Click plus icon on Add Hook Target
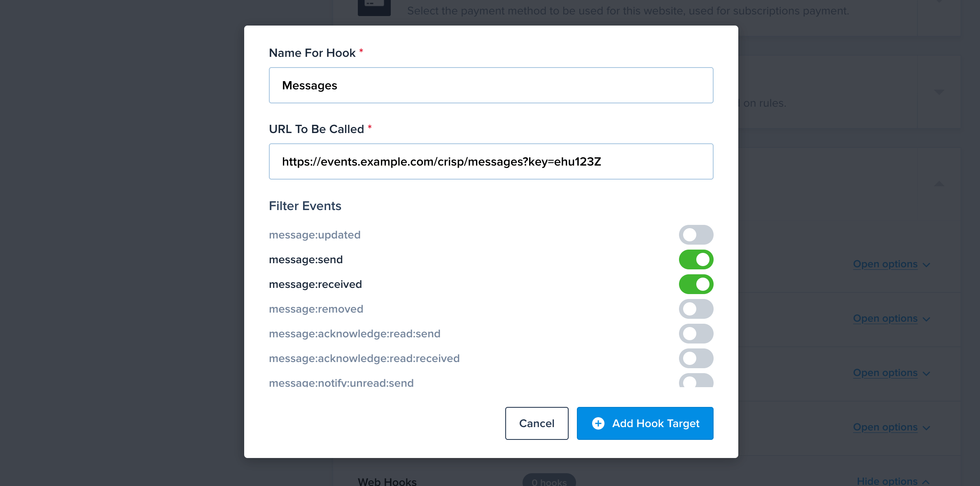Image resolution: width=980 pixels, height=486 pixels. pyautogui.click(x=598, y=423)
